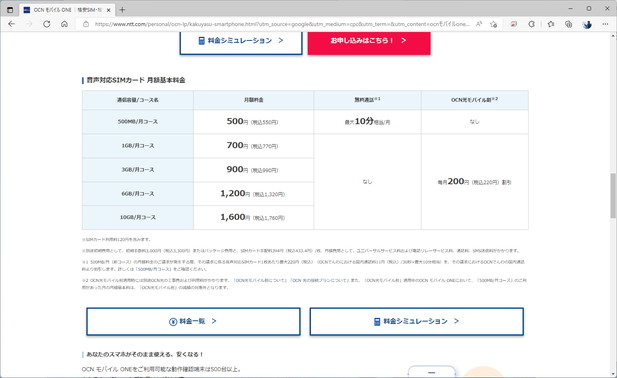Click the scrollbar up arrow
The image size is (617, 378).
click(x=613, y=36)
